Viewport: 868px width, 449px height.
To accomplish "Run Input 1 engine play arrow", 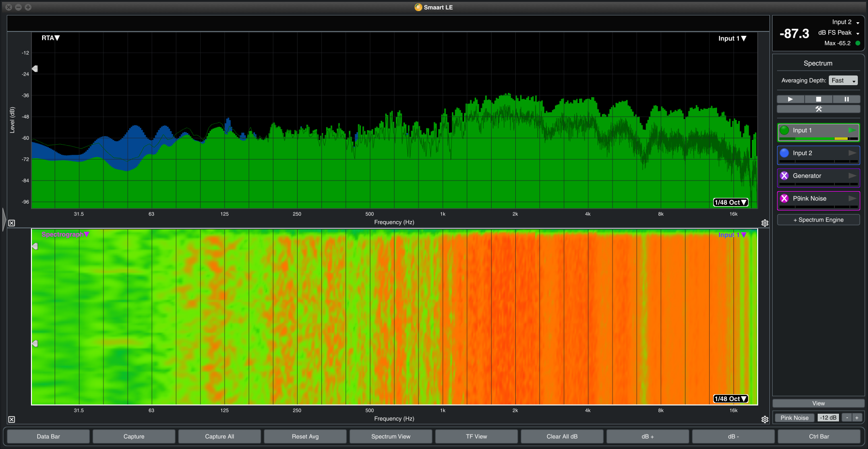I will coord(852,130).
